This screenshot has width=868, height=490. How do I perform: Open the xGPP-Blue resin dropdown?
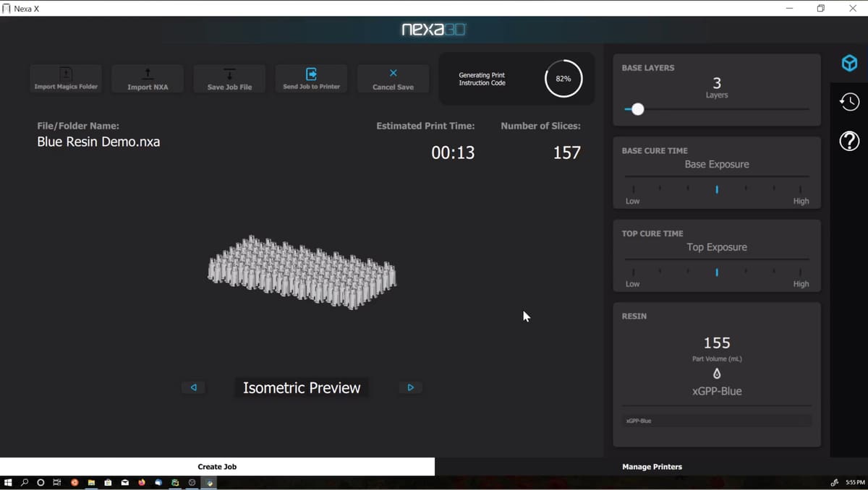[x=717, y=421]
